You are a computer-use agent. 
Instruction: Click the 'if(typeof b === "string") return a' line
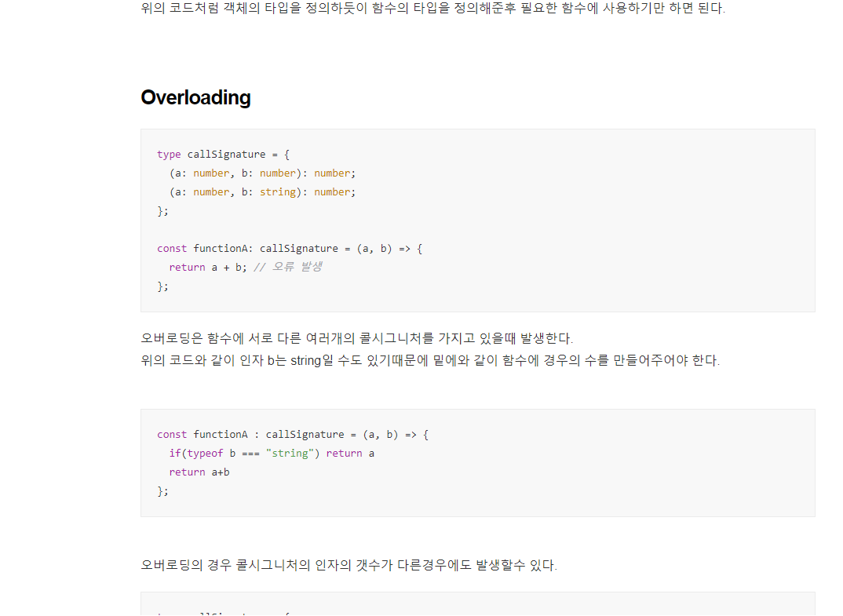click(x=272, y=454)
